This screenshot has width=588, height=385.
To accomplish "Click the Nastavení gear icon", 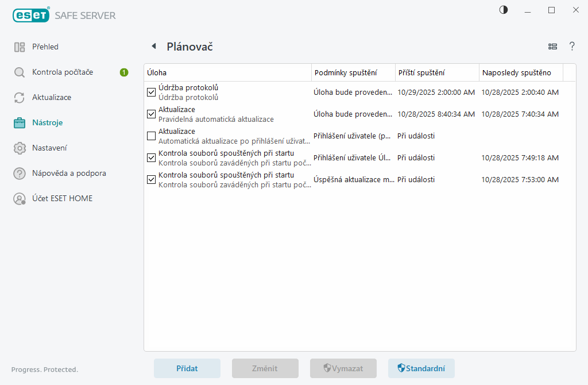I will click(20, 148).
